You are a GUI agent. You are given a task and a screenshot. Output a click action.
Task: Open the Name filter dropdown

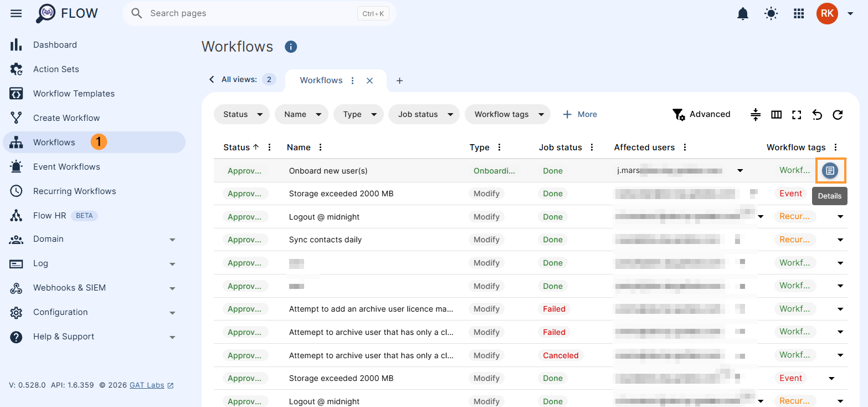pyautogui.click(x=301, y=114)
